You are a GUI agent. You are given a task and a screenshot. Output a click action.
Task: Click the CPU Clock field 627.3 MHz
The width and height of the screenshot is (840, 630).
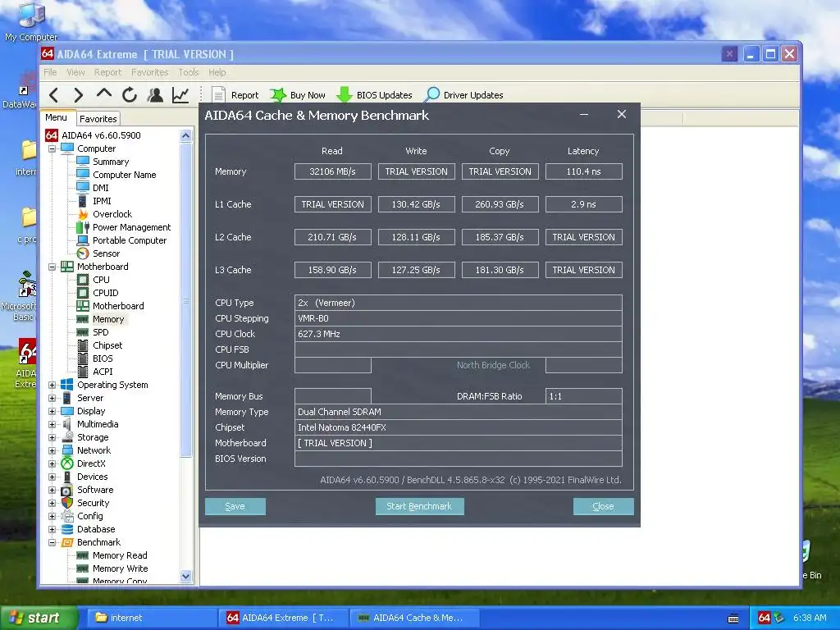pos(458,334)
